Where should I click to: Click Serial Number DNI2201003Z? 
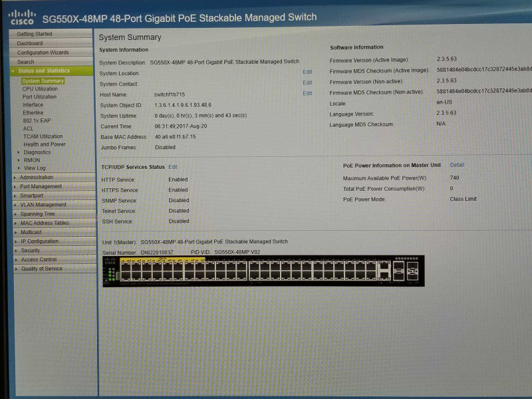[x=157, y=253]
